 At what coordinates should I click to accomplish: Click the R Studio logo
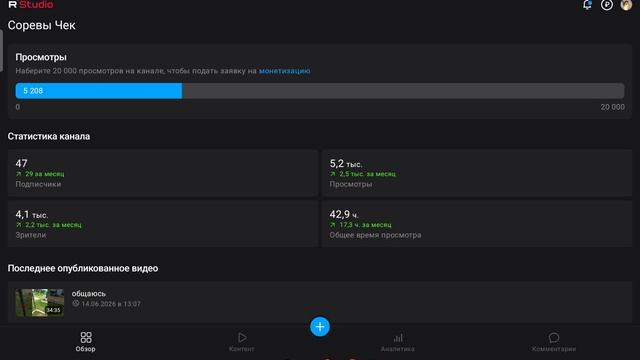[31, 4]
